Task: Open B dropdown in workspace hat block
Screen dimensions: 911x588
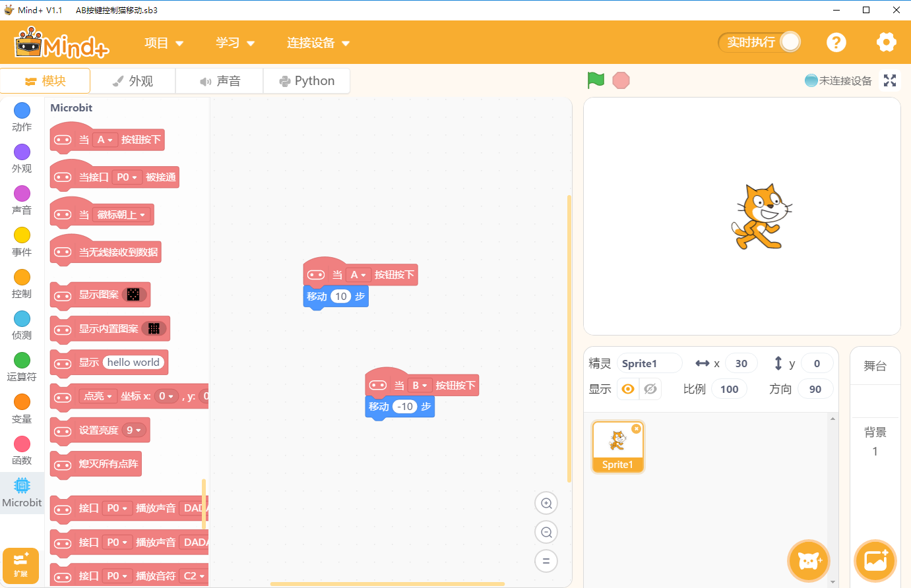Action: pos(420,386)
